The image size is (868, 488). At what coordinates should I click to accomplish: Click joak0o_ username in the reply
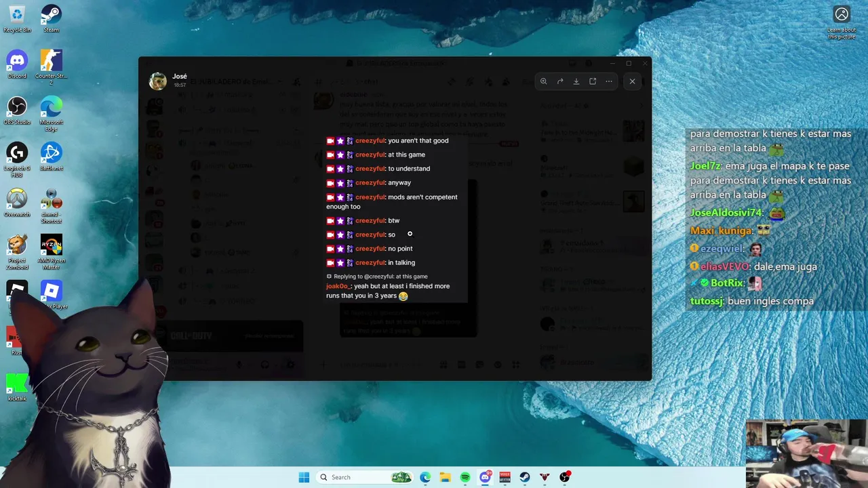click(338, 286)
